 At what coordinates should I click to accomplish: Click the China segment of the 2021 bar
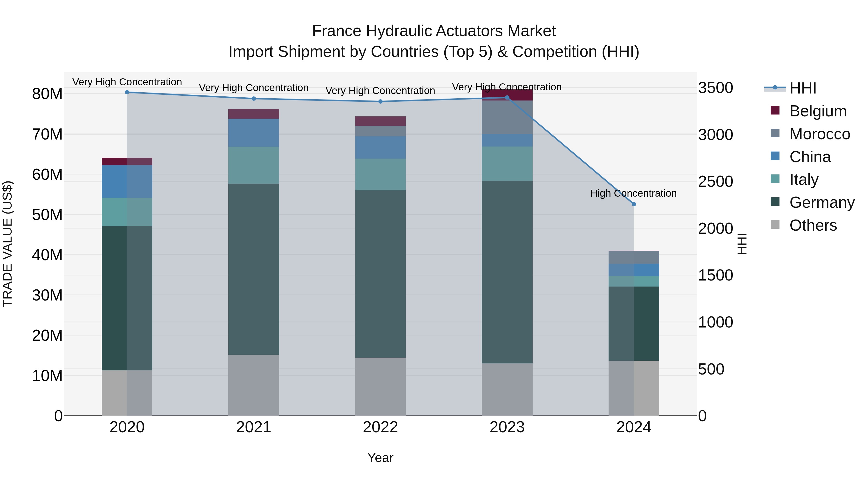tap(254, 133)
